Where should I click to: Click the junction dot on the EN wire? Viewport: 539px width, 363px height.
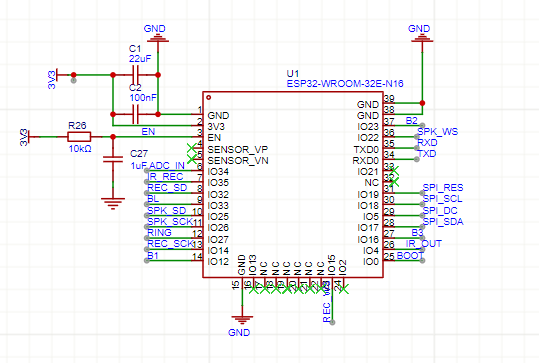coord(113,137)
